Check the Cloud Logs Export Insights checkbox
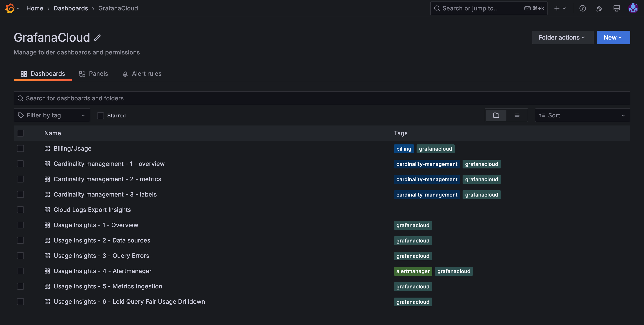Screen dimensions: 644x325 click(20, 210)
